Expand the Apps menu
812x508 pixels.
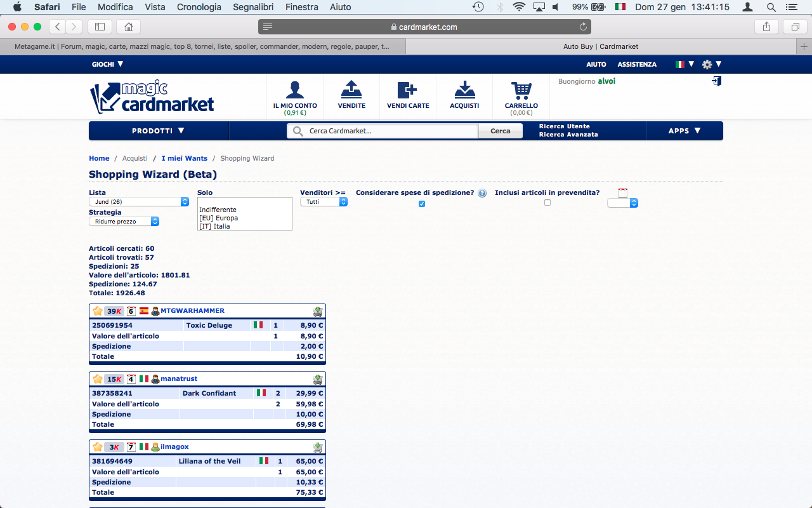point(684,131)
